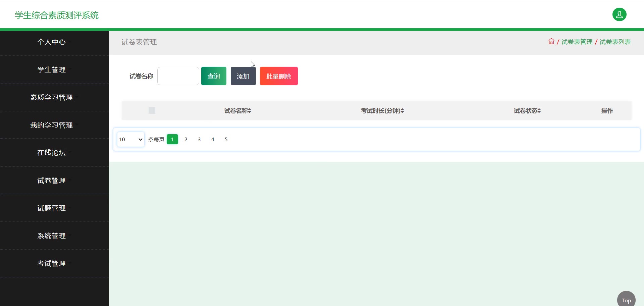Go to pagination page 4

(213, 139)
